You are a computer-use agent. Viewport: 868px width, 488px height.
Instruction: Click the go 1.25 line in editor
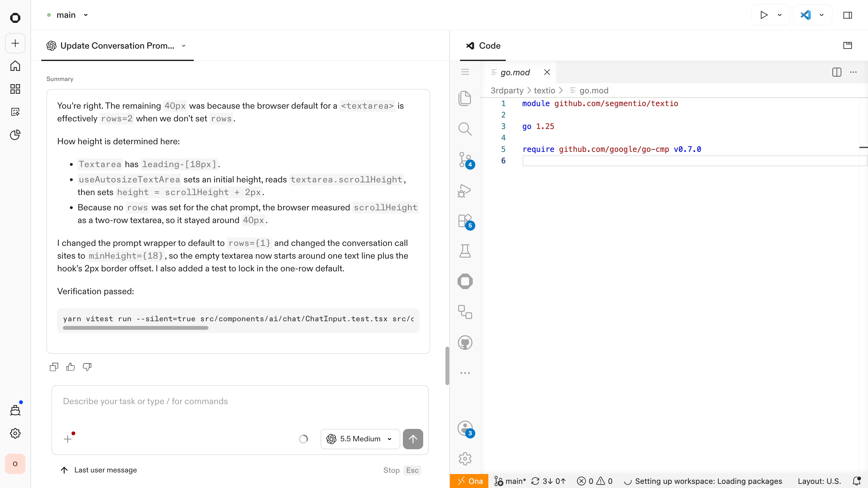click(538, 126)
